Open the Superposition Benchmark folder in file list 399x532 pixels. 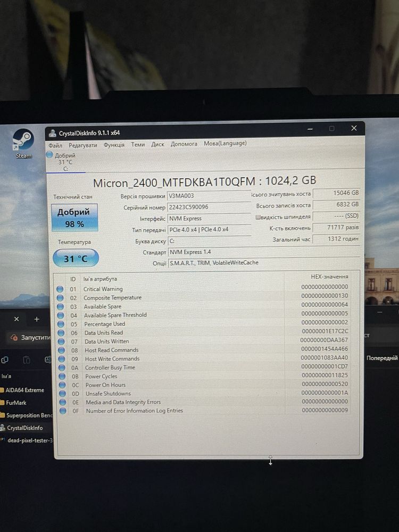pyautogui.click(x=26, y=415)
